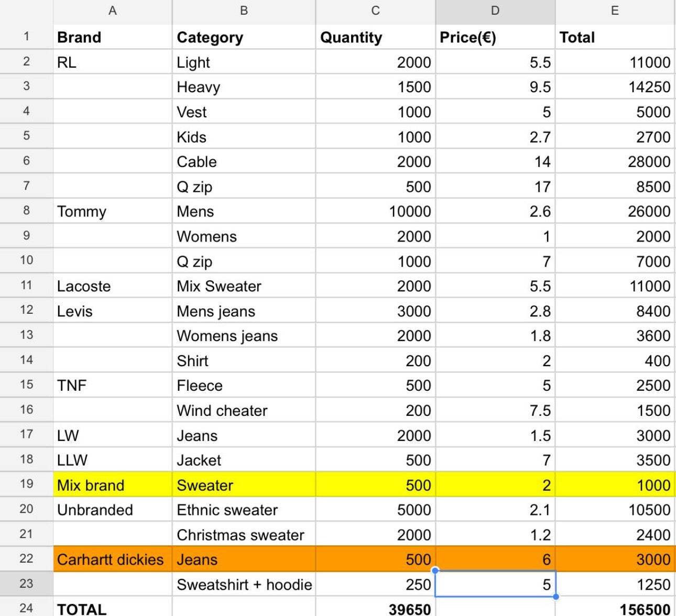Click total quantity 39650 cell
676x616 pixels.
(375, 608)
